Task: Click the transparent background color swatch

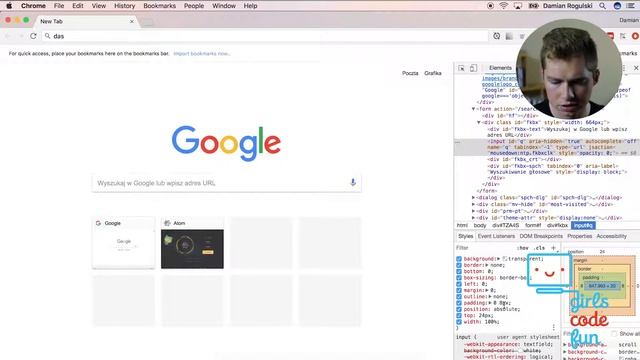Action: pyautogui.click(x=505, y=259)
